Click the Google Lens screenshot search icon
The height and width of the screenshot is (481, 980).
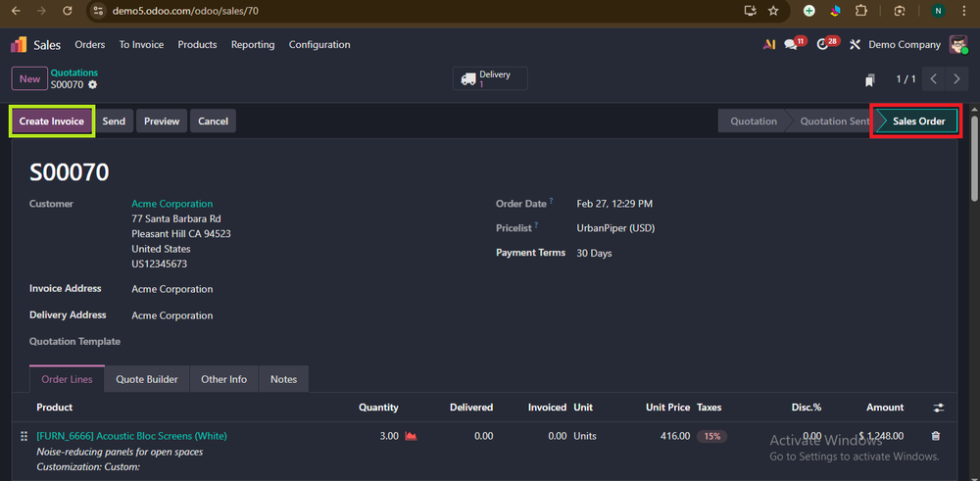point(900,11)
